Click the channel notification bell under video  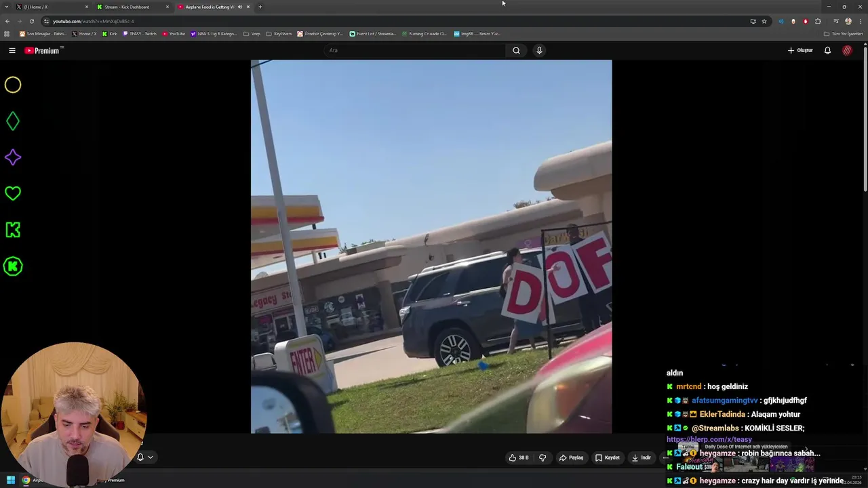click(x=140, y=457)
